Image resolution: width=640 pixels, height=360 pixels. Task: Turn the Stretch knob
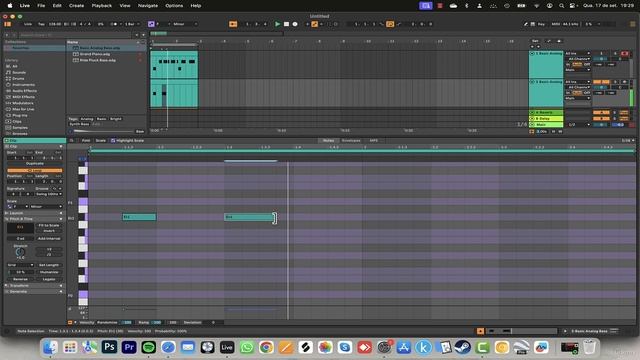click(20, 252)
